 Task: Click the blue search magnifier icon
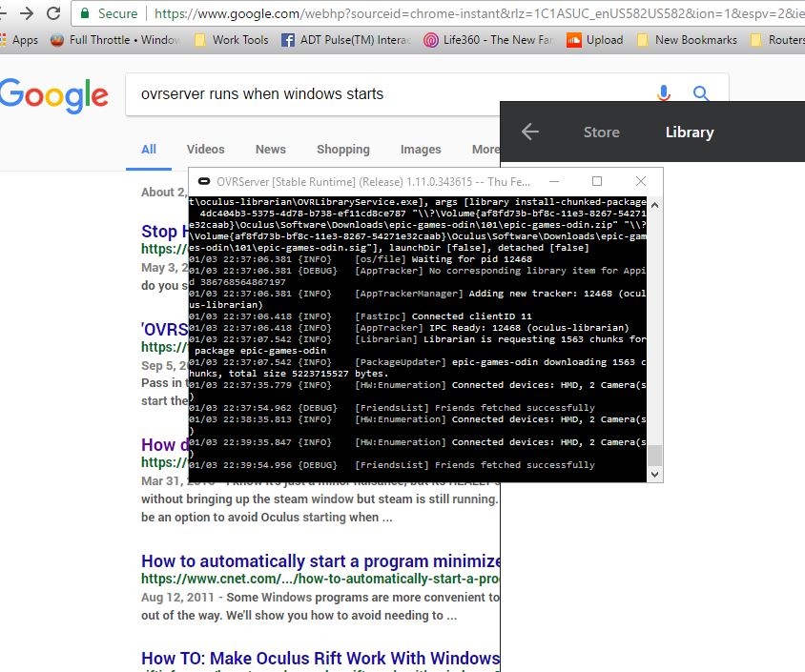coord(701,92)
